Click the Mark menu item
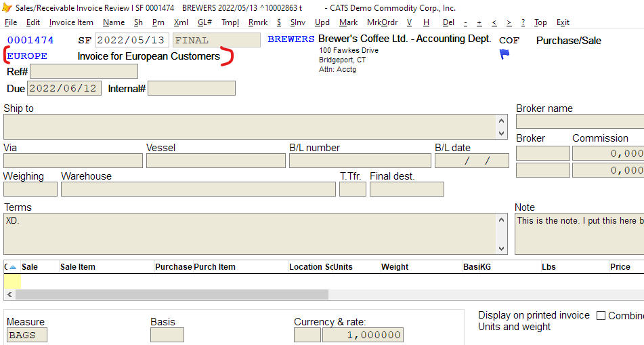 [348, 22]
